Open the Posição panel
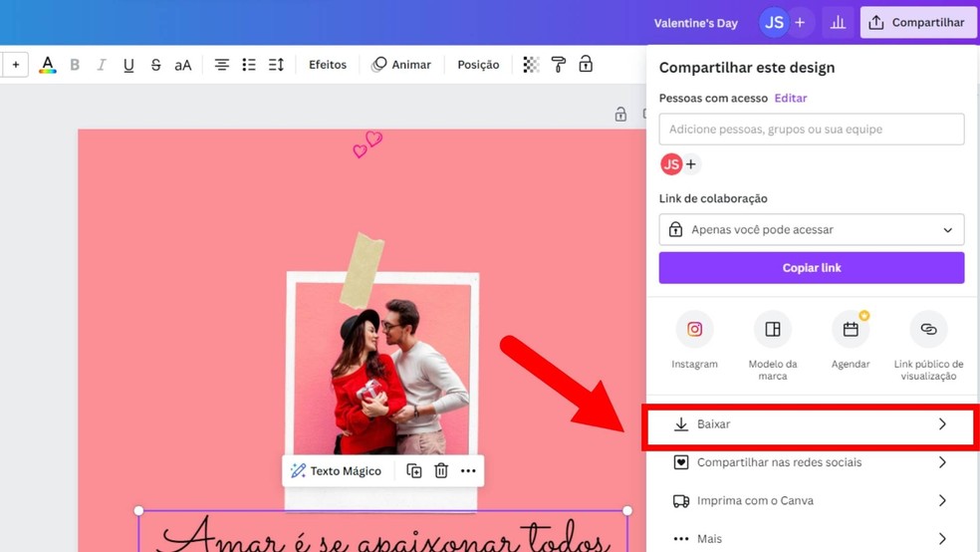Image resolution: width=980 pixels, height=552 pixels. click(478, 65)
